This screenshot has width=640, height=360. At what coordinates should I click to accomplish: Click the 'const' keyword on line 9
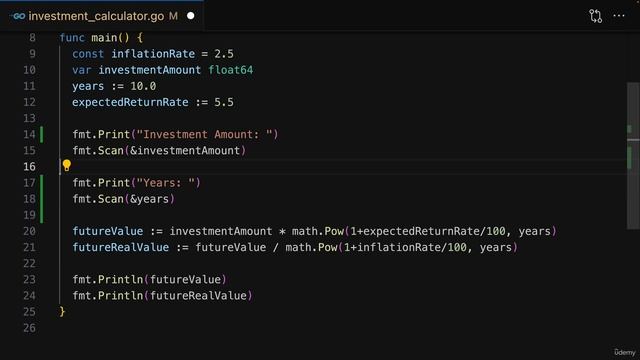click(88, 54)
